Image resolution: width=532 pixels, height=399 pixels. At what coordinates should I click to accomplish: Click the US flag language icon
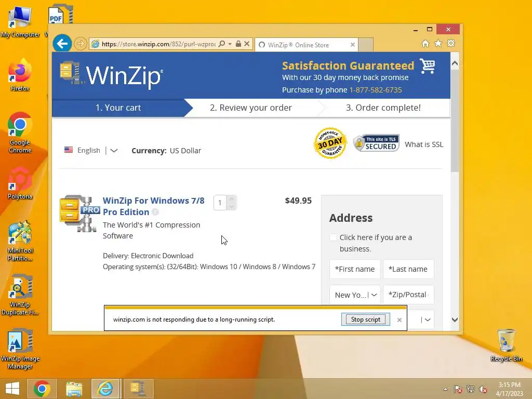click(x=69, y=150)
